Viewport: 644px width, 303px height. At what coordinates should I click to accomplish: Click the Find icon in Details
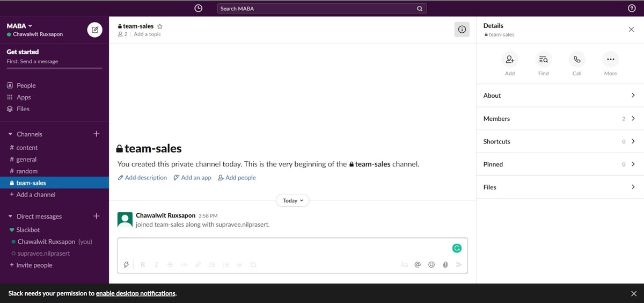click(x=544, y=59)
